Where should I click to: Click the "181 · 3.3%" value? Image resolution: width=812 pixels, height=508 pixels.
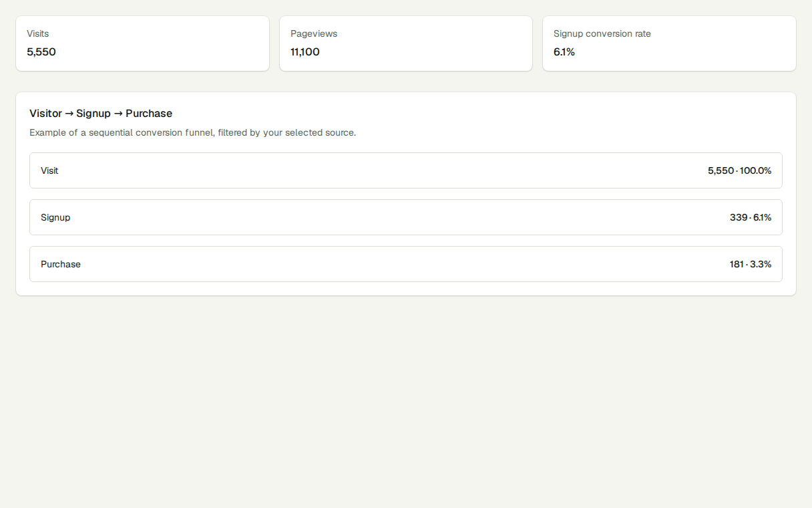pyautogui.click(x=751, y=264)
